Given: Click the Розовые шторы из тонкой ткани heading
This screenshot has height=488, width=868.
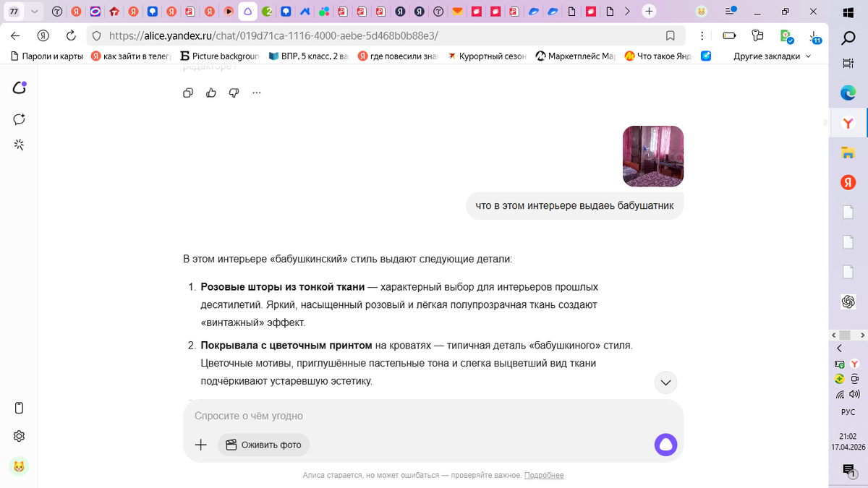Looking at the screenshot, I should point(283,287).
